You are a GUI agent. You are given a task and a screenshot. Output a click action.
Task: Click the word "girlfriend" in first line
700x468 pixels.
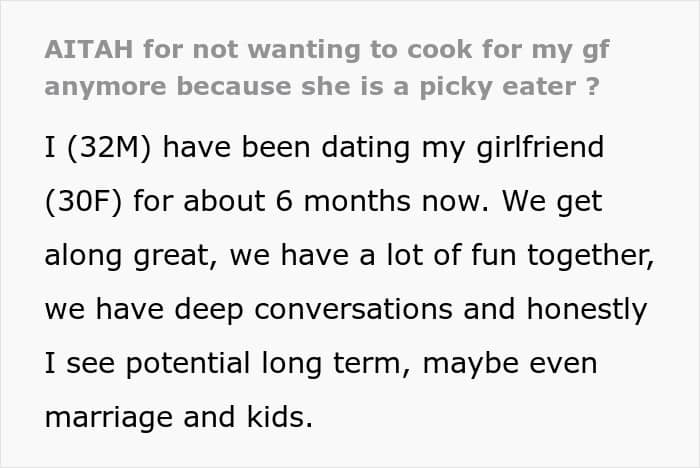pyautogui.click(x=540, y=148)
